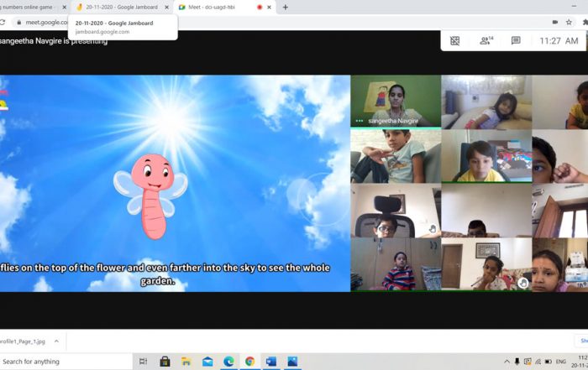Open the Meet chat panel
This screenshot has width=588, height=370.
(516, 40)
